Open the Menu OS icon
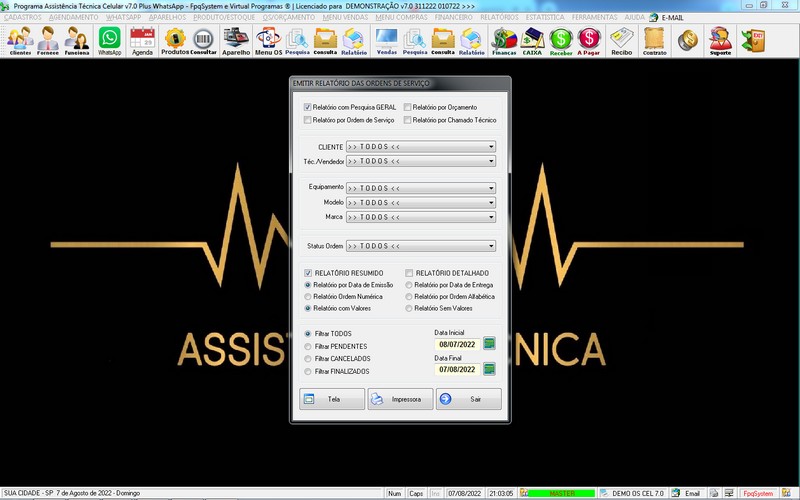Viewport: 800px width, 500px height. pyautogui.click(x=268, y=41)
